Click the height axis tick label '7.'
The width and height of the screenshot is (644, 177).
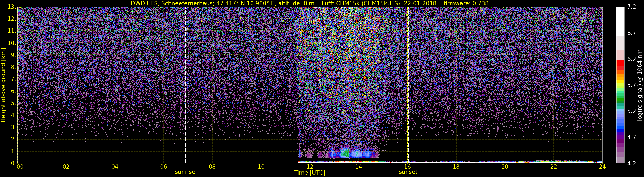(x=13, y=79)
